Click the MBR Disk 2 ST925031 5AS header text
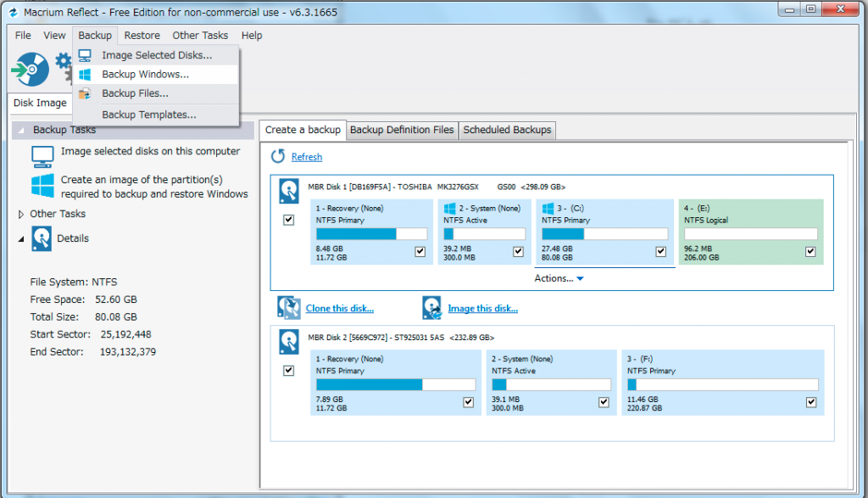Screen dimensions: 868x498 pos(401,338)
